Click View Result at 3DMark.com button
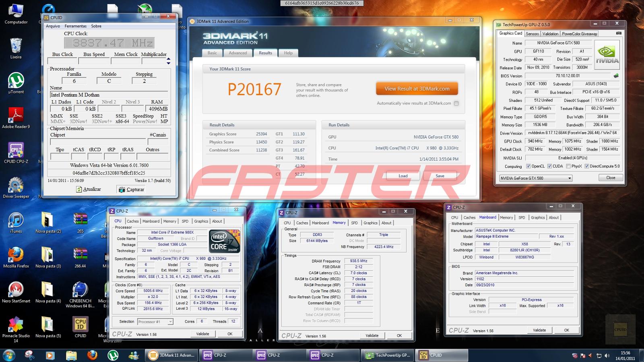 click(417, 89)
